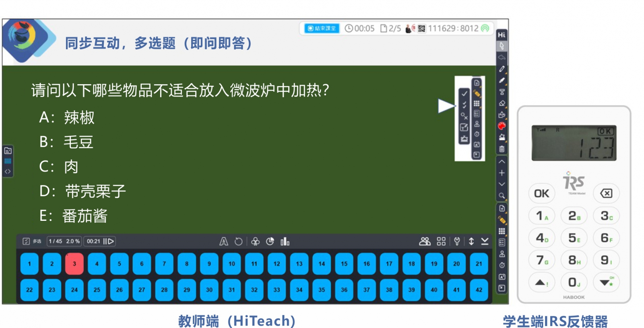This screenshot has height=328, width=644.
Task: Show the bar chart statistics
Action: point(285,241)
